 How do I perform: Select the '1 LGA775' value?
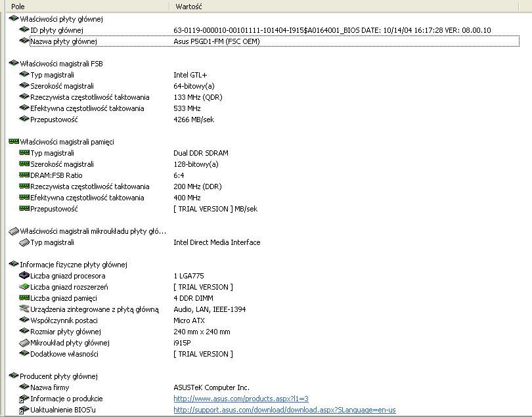[x=188, y=276]
